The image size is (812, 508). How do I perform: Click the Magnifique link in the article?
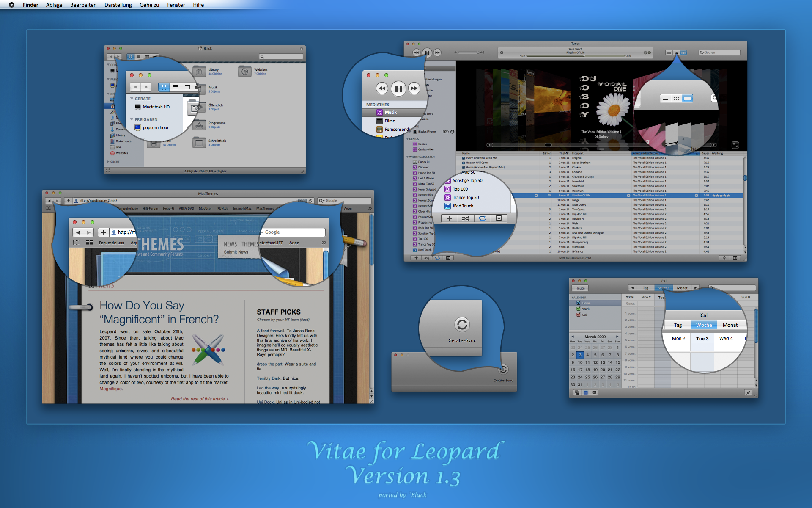111,389
